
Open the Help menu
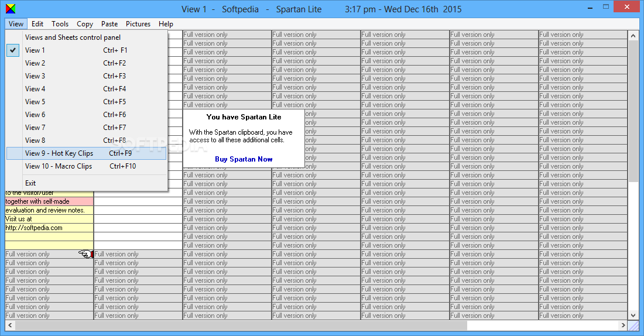pos(166,24)
